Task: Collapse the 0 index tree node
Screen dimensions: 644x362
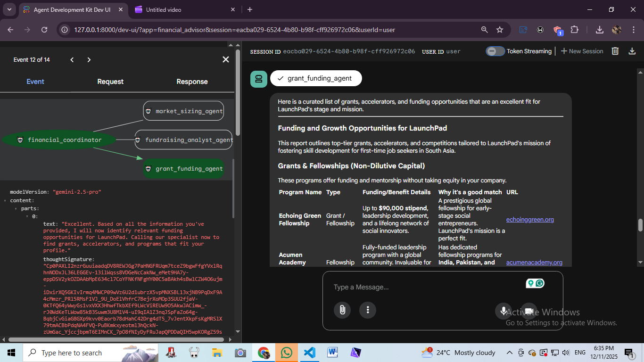Action: (27, 216)
